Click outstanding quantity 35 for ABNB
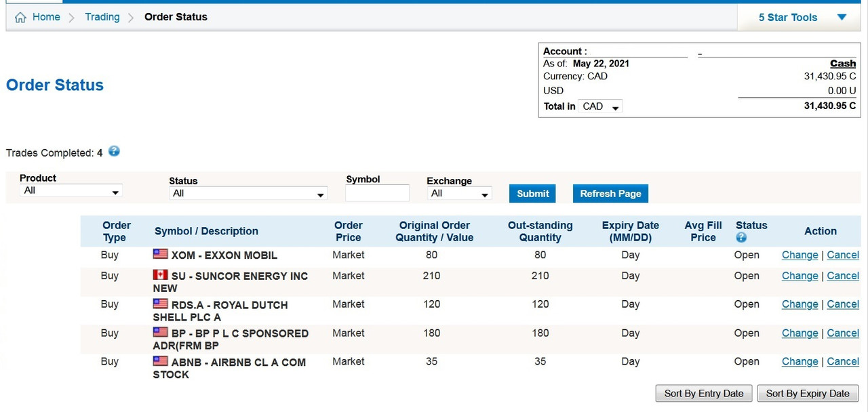The image size is (868, 412). [x=540, y=361]
